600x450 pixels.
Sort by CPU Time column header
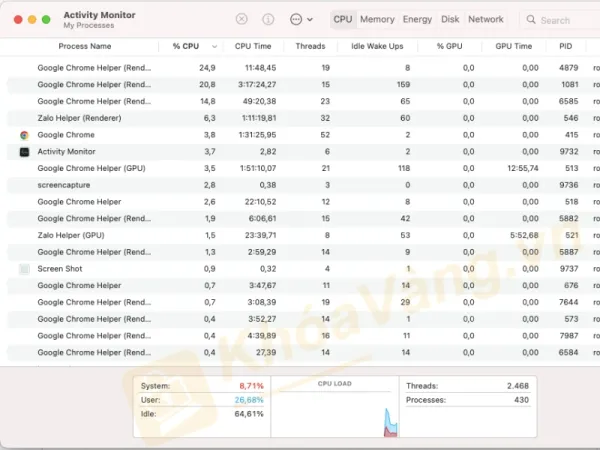[x=253, y=46]
